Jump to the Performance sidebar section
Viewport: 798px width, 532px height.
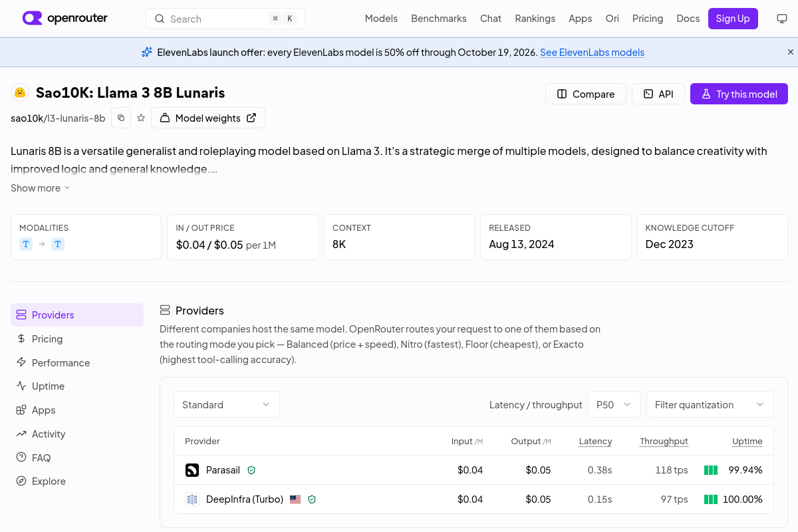pyautogui.click(x=77, y=363)
